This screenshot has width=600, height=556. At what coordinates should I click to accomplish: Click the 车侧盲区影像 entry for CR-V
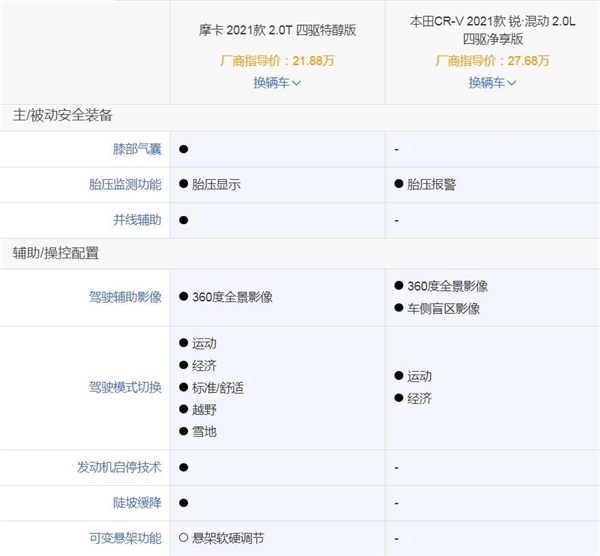tap(445, 309)
